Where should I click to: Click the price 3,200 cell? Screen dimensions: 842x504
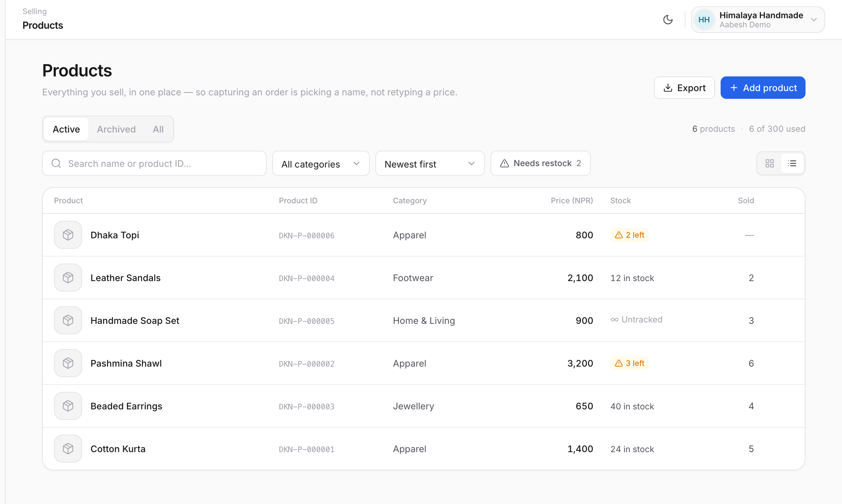[x=580, y=363]
